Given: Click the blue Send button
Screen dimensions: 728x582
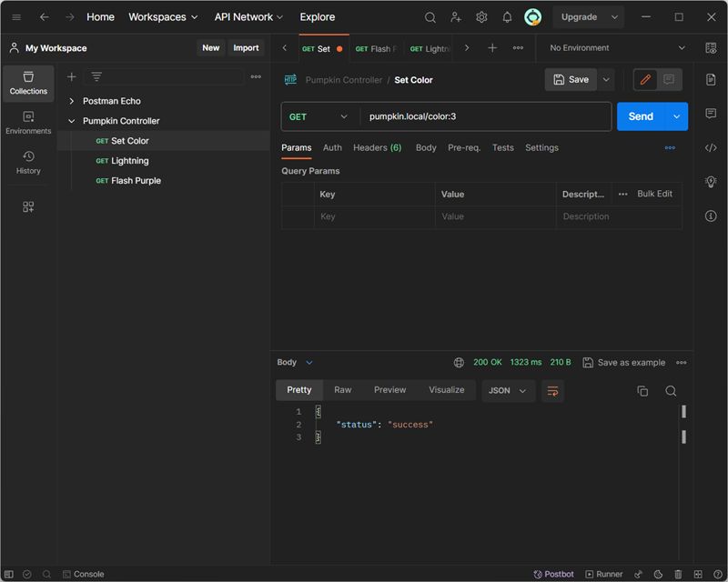Looking at the screenshot, I should pyautogui.click(x=641, y=116).
